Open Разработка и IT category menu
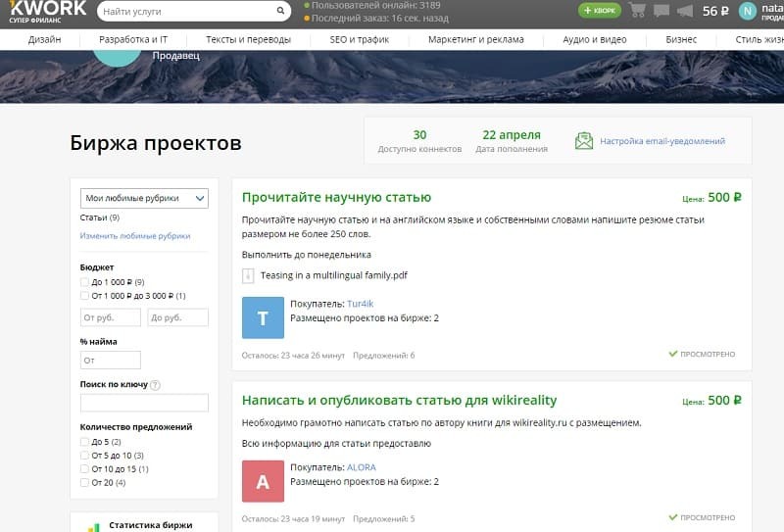784x532 pixels. [x=133, y=39]
